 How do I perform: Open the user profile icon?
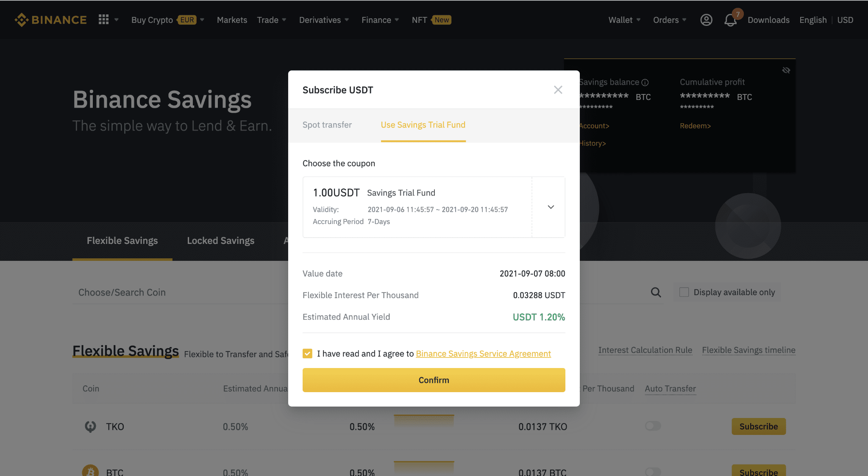(706, 20)
